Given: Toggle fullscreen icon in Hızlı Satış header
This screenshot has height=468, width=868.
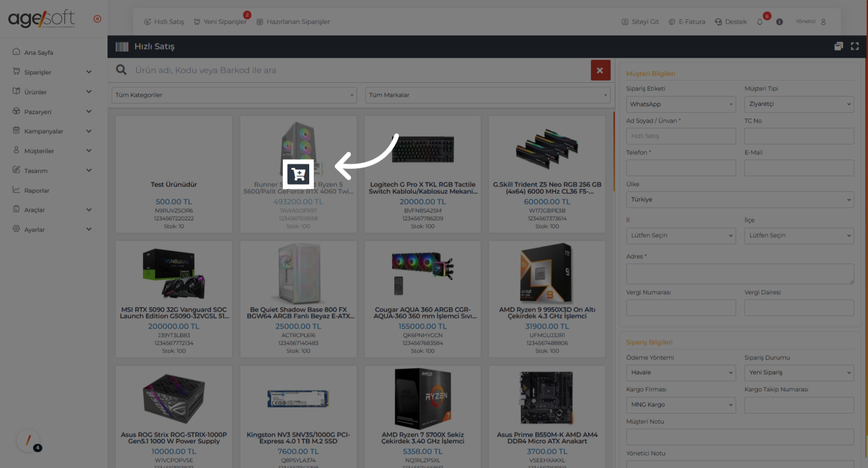Looking at the screenshot, I should pyautogui.click(x=854, y=46).
